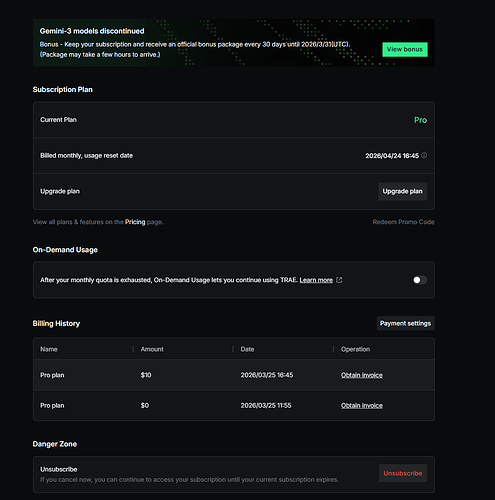Click the Upgrade plan button
The width and height of the screenshot is (495, 500).
click(402, 191)
